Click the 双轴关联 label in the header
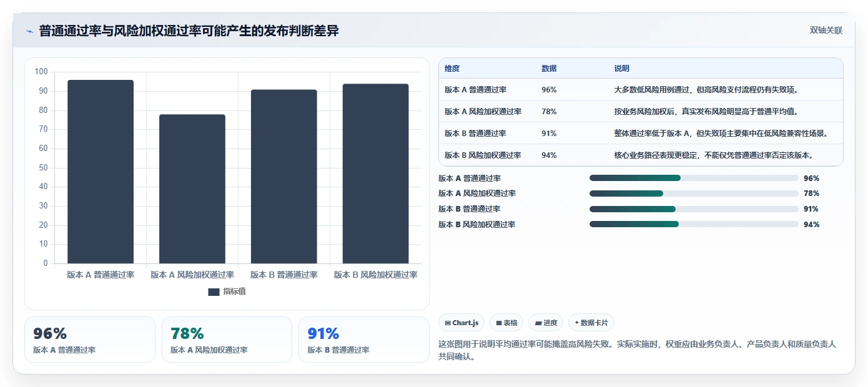This screenshot has height=387, width=868. pyautogui.click(x=826, y=31)
